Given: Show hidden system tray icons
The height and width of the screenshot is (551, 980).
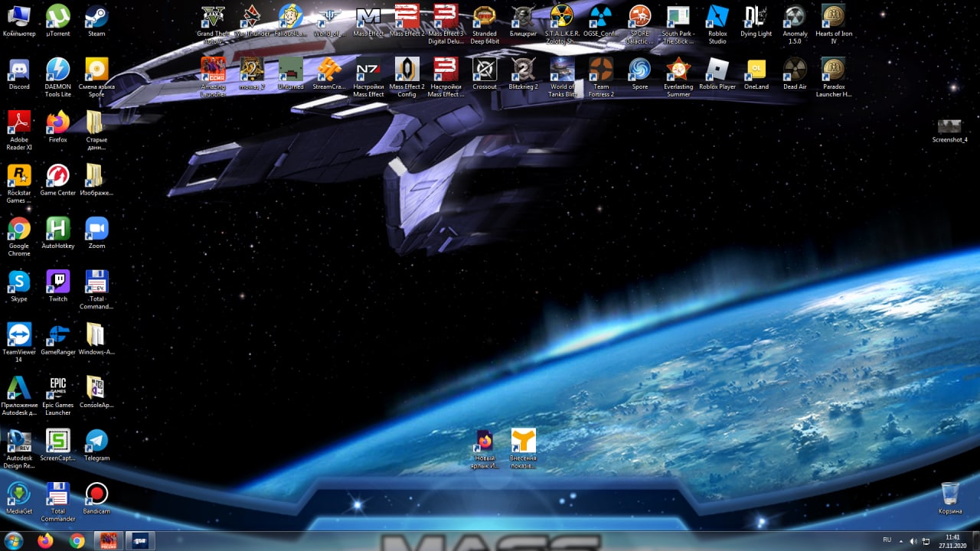Looking at the screenshot, I should tap(900, 541).
